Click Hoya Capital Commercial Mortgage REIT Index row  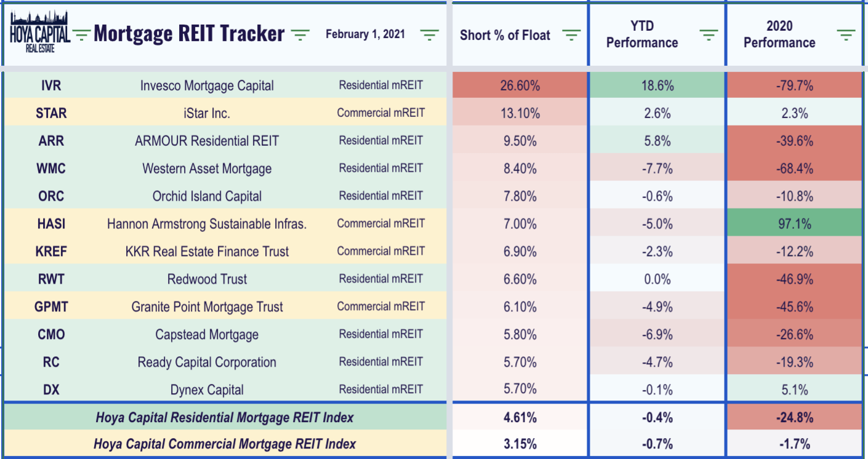(x=224, y=444)
